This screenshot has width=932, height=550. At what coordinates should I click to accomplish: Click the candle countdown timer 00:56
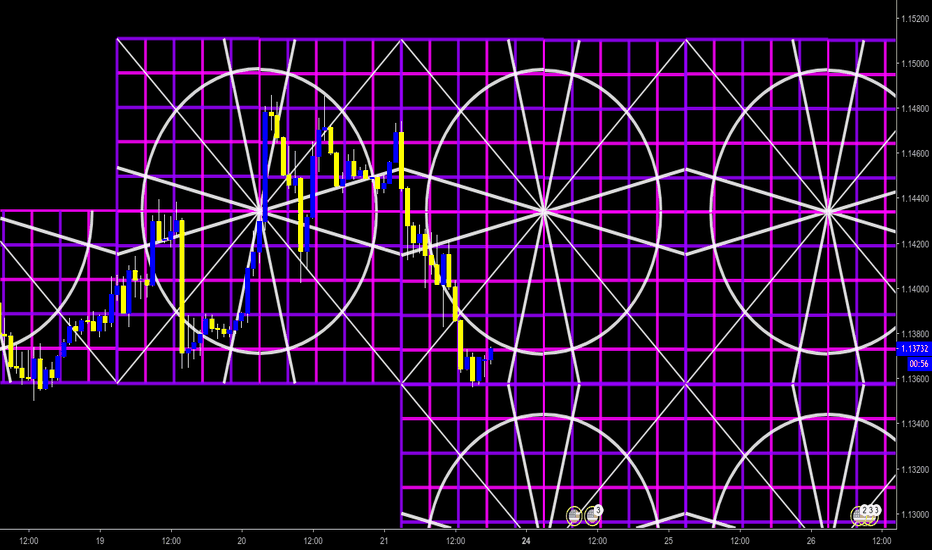pos(919,364)
